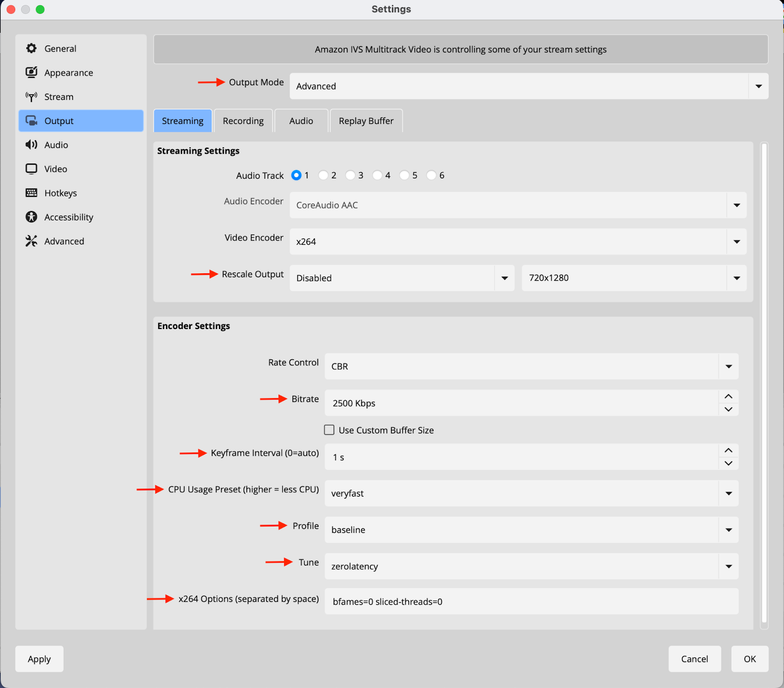Screen dimensions: 784x688
Task: Open Hotkeys via keyboard icon
Action: 31,193
